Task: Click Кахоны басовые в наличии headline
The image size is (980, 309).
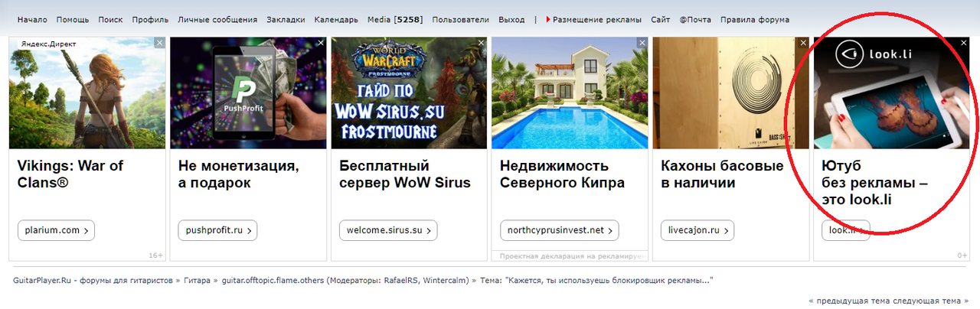Action: 722,174
